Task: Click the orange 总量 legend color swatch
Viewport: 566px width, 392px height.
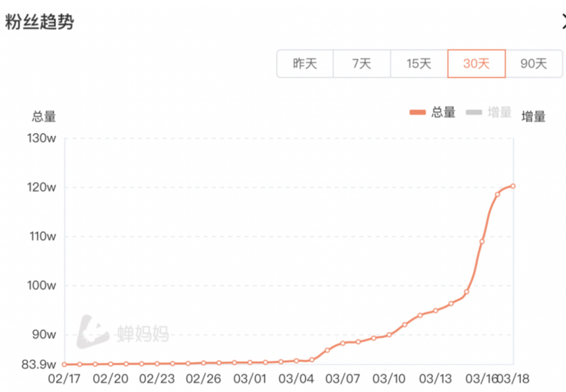Action: click(x=417, y=112)
